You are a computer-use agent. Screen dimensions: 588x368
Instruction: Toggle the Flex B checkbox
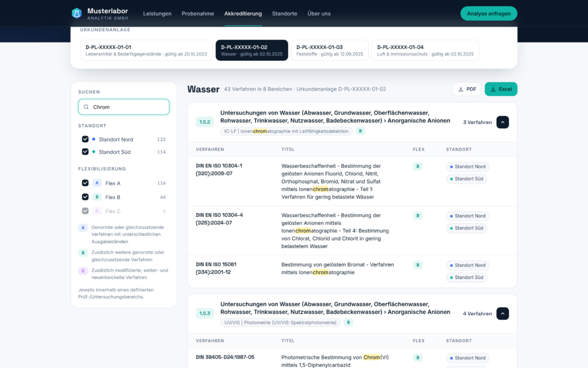click(x=85, y=197)
